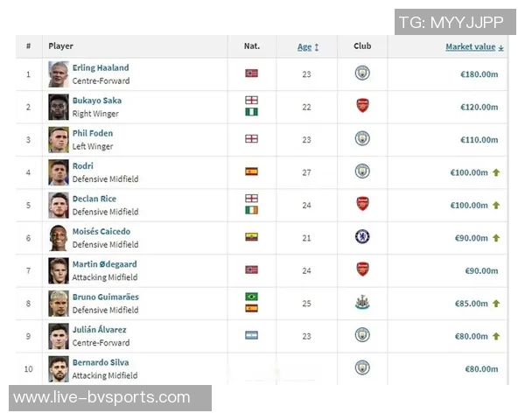Viewport: 525px width, 420px height.
Task: Click the green up arrow beside Rodri's value
Action: click(x=496, y=172)
